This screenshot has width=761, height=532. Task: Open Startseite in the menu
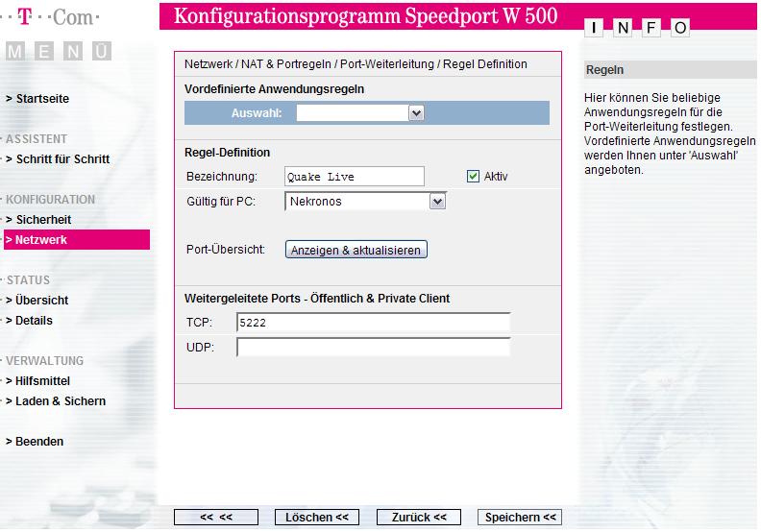point(37,99)
